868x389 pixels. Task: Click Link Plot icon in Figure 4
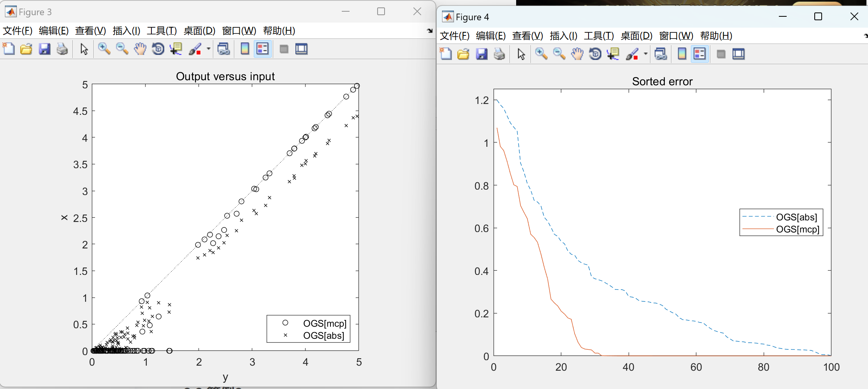pos(661,54)
